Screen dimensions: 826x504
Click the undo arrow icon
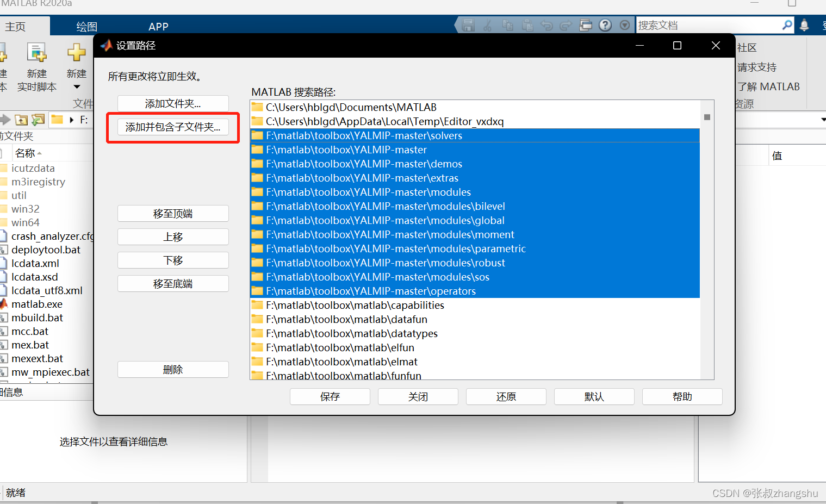547,26
